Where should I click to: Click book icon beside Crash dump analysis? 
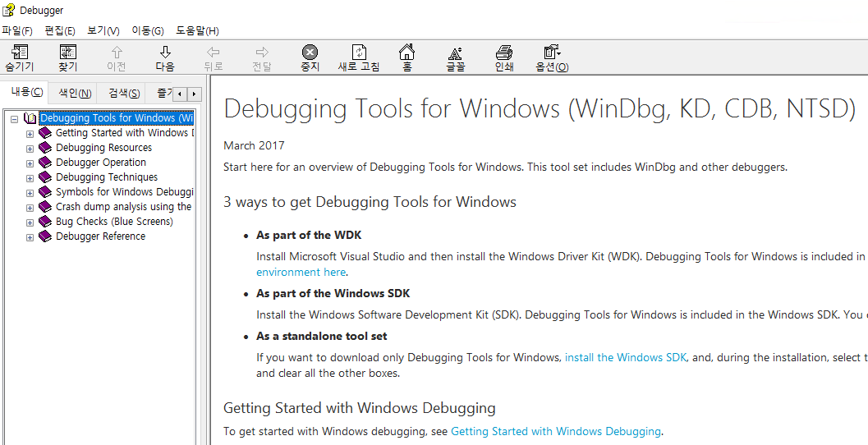pos(45,206)
